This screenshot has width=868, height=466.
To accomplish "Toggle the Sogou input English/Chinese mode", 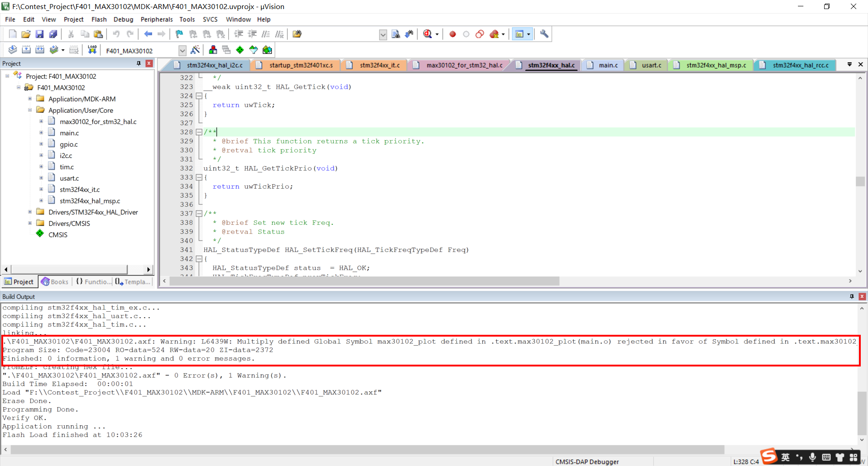I will tap(786, 457).
